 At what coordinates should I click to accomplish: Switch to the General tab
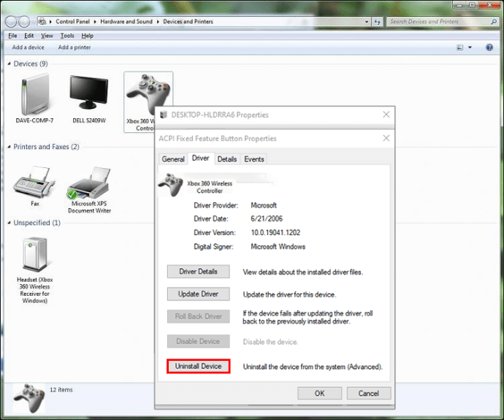pyautogui.click(x=173, y=159)
